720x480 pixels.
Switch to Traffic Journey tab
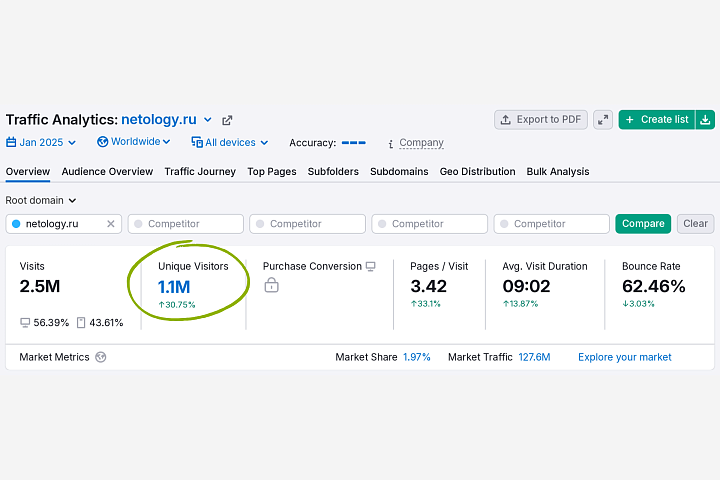pos(200,171)
